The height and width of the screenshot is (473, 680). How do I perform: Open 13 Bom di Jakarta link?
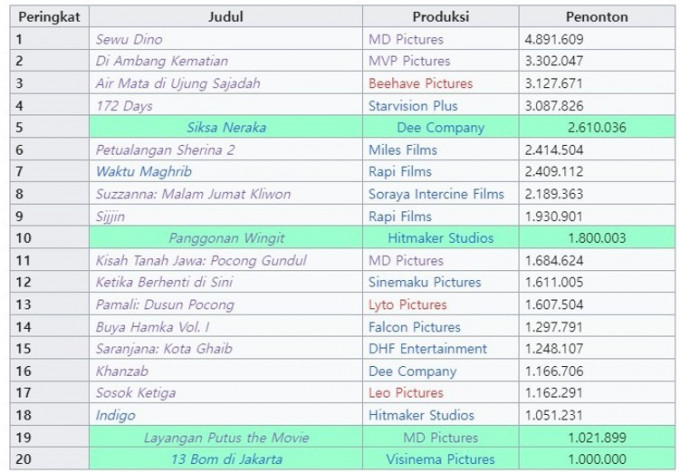tap(226, 459)
